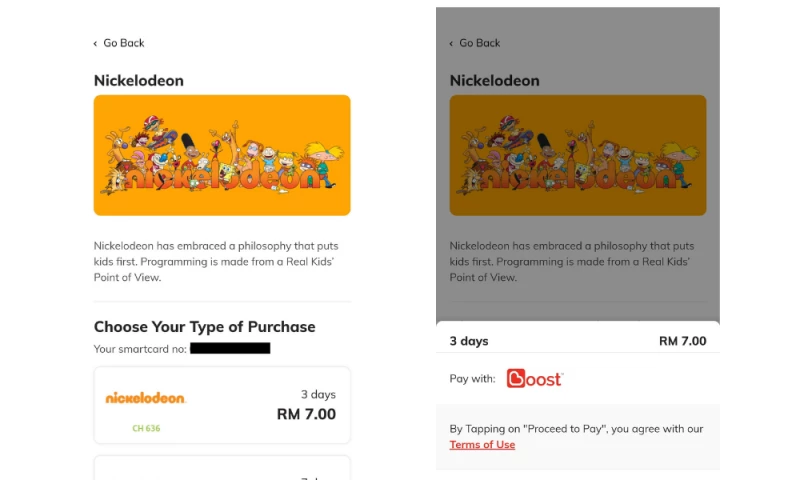
Task: Click the orange nickelodeon logo in the purchase card
Action: pos(146,398)
